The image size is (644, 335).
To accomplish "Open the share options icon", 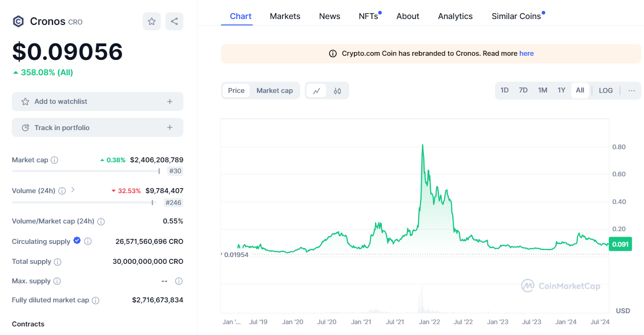I will (174, 21).
